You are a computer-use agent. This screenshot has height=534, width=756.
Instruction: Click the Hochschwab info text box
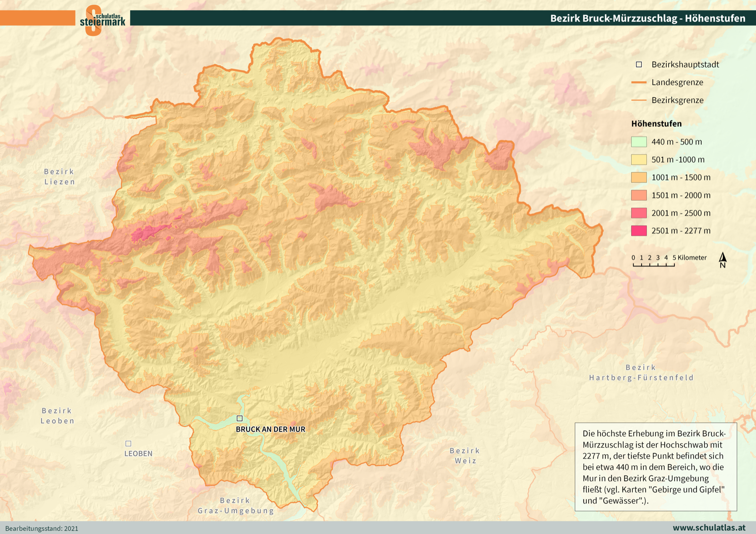coord(655,466)
